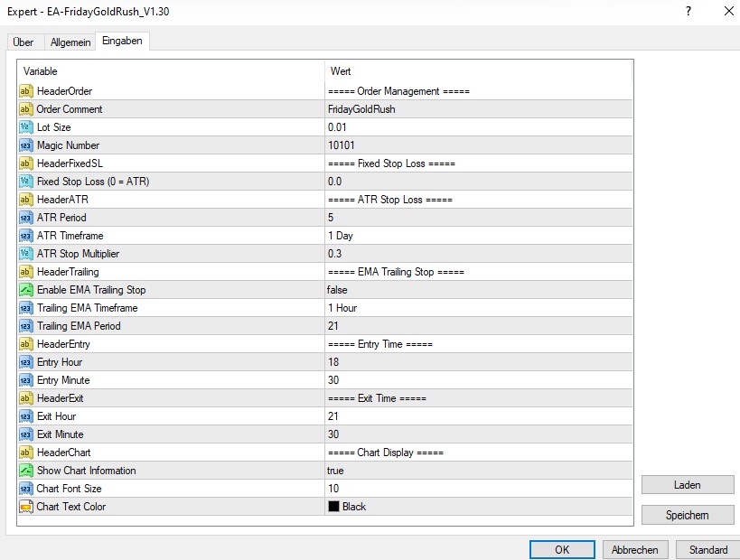This screenshot has width=740, height=560.
Task: Edit the Order Comment value FridayGoldRush
Action: pyautogui.click(x=479, y=109)
